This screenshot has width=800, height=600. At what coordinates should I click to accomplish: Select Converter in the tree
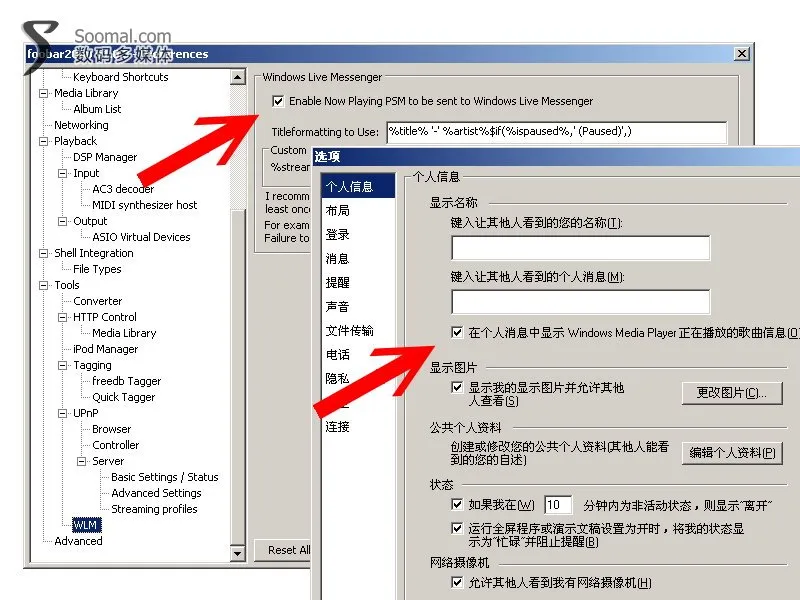[x=97, y=301]
